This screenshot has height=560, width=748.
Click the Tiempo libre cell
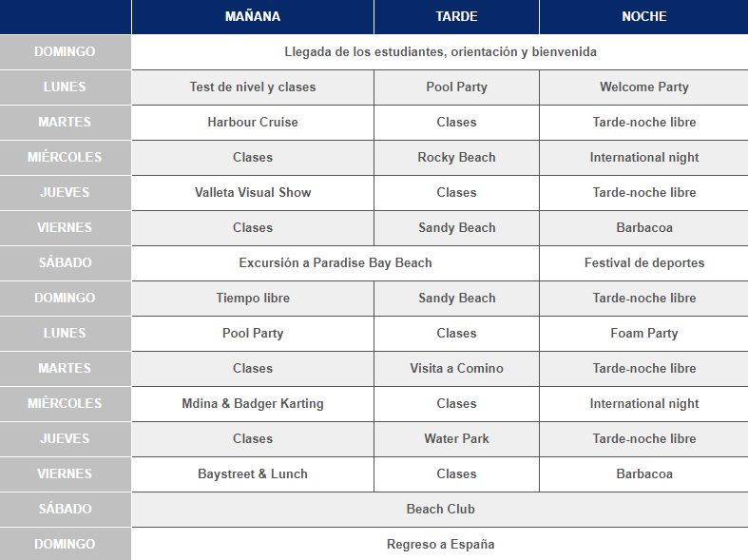pos(253,299)
